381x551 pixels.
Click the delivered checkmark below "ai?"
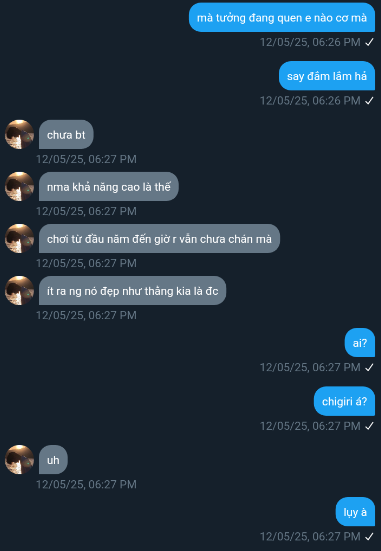[369, 368]
